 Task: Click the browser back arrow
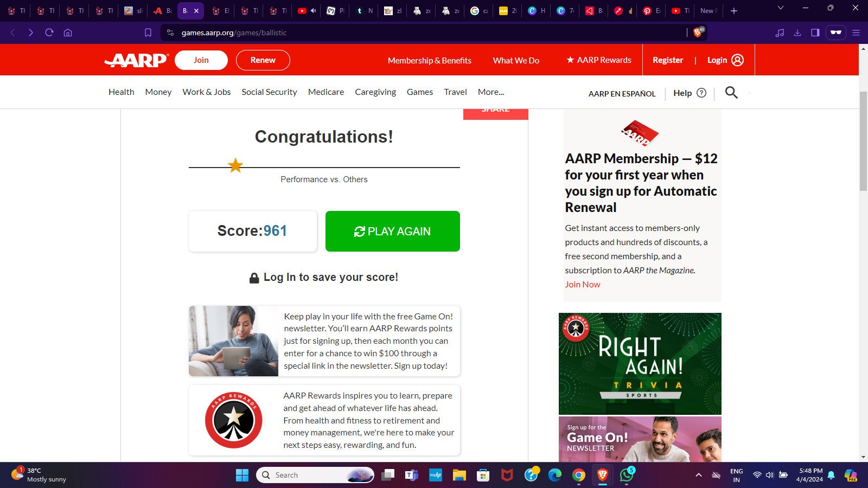point(12,33)
